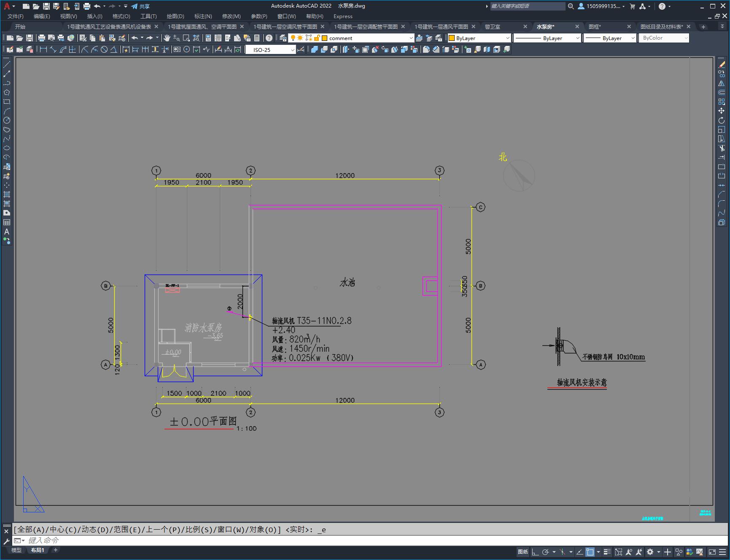Open the Multiline Text tool
730x560 pixels.
point(7,232)
